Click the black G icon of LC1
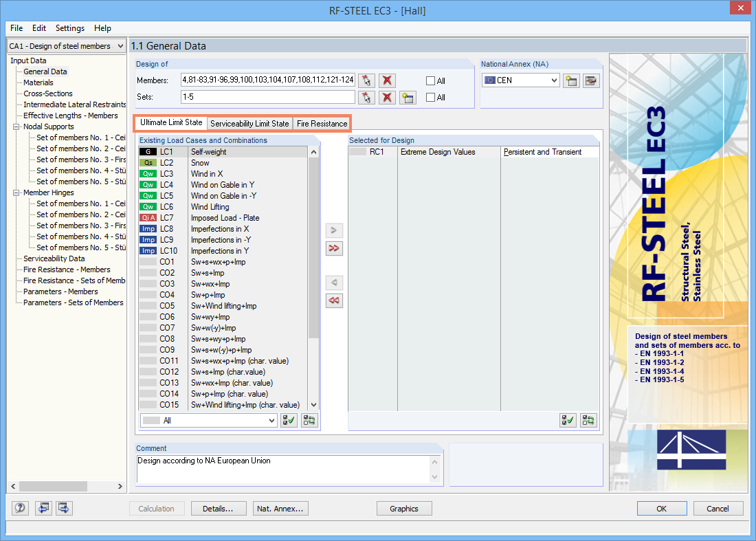Screen dimensions: 756x541 coord(148,152)
